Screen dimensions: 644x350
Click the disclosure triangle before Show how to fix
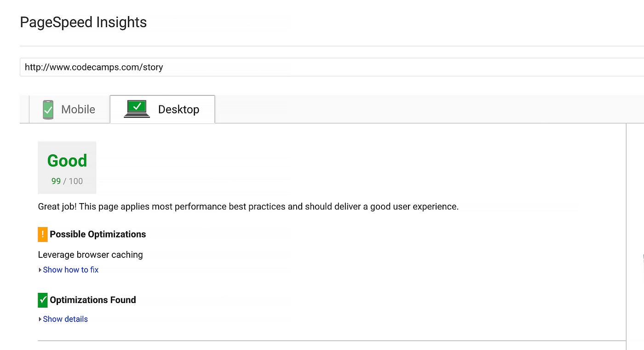tap(40, 270)
